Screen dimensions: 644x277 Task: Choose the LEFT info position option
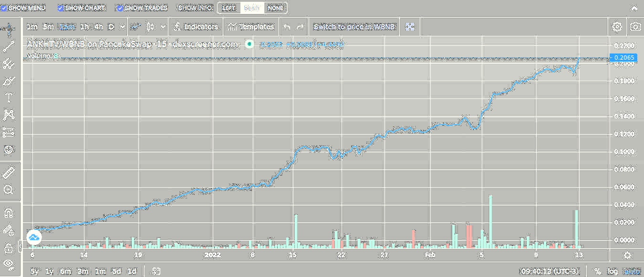[229, 8]
